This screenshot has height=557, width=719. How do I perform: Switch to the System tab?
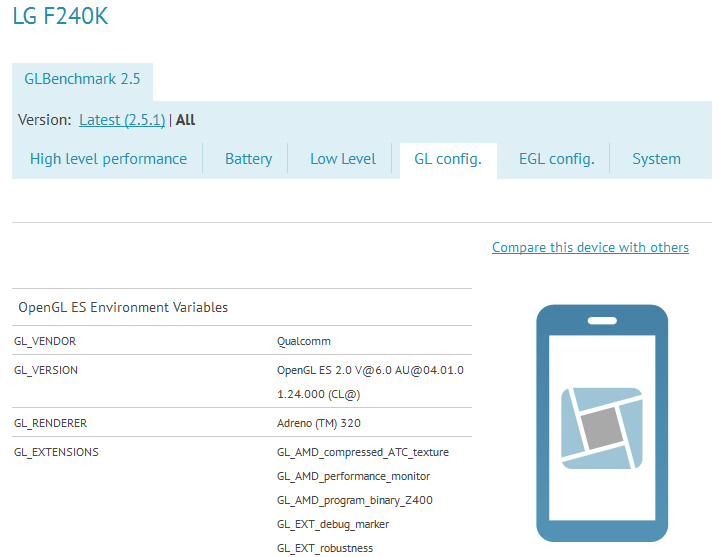coord(656,159)
